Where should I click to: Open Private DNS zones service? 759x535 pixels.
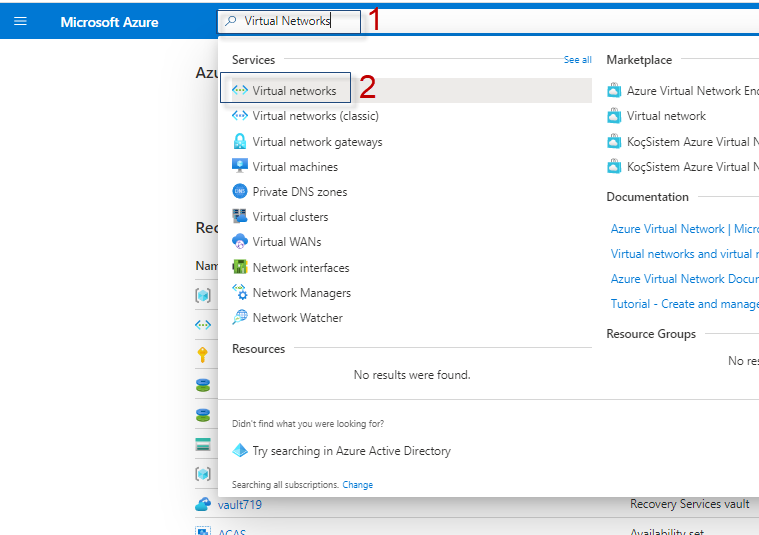(300, 192)
